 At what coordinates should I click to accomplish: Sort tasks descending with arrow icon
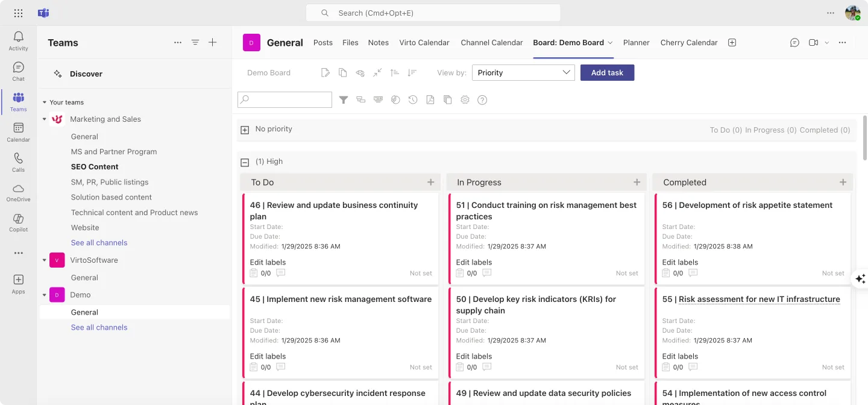tap(412, 72)
